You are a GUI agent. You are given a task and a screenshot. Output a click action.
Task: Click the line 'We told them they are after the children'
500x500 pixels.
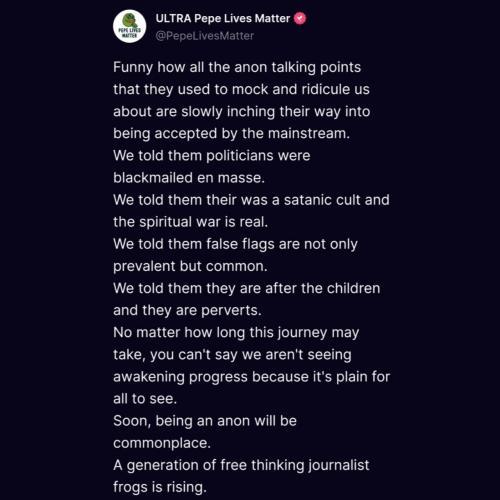pos(247,288)
